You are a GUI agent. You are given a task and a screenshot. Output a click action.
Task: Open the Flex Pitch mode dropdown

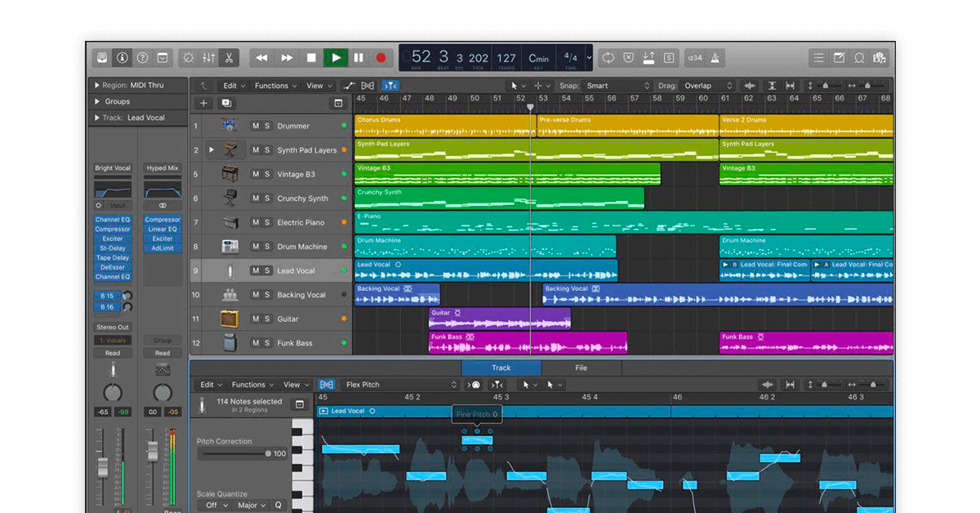[x=400, y=385]
